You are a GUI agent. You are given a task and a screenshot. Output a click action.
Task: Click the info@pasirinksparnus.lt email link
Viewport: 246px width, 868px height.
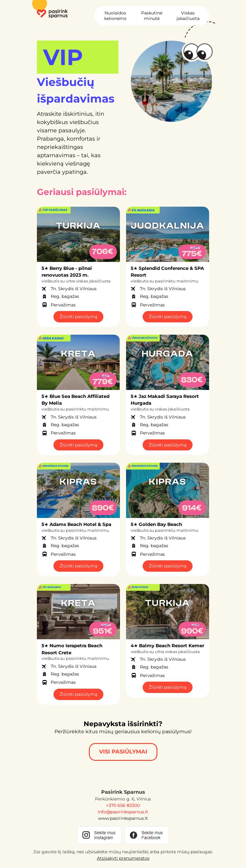(123, 812)
